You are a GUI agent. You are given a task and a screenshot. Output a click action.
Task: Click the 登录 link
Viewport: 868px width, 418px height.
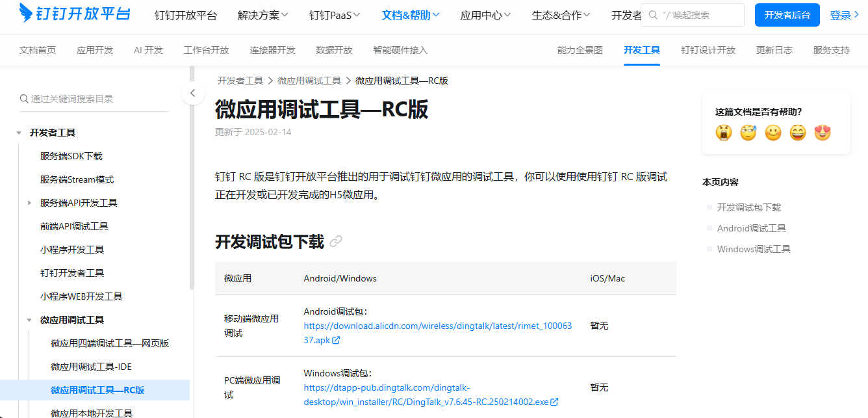(845, 15)
